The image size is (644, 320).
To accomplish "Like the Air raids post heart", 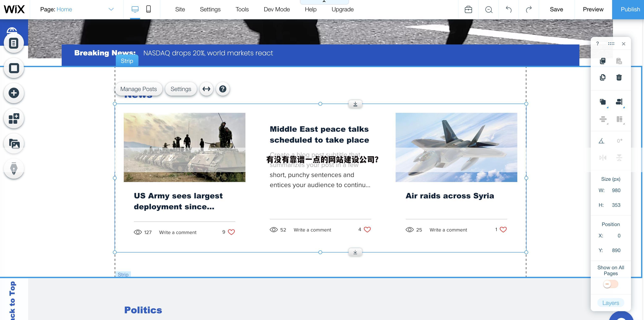I will tap(503, 229).
